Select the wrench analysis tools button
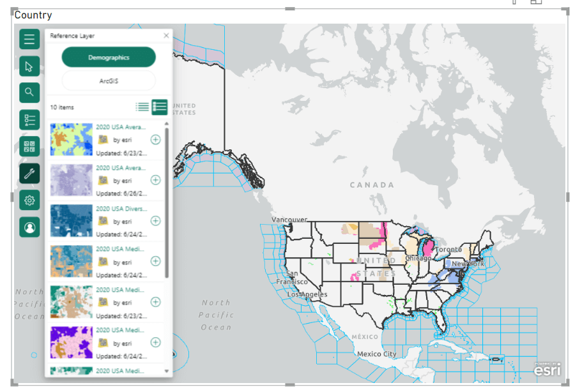The height and width of the screenshot is (392, 573). (29, 173)
